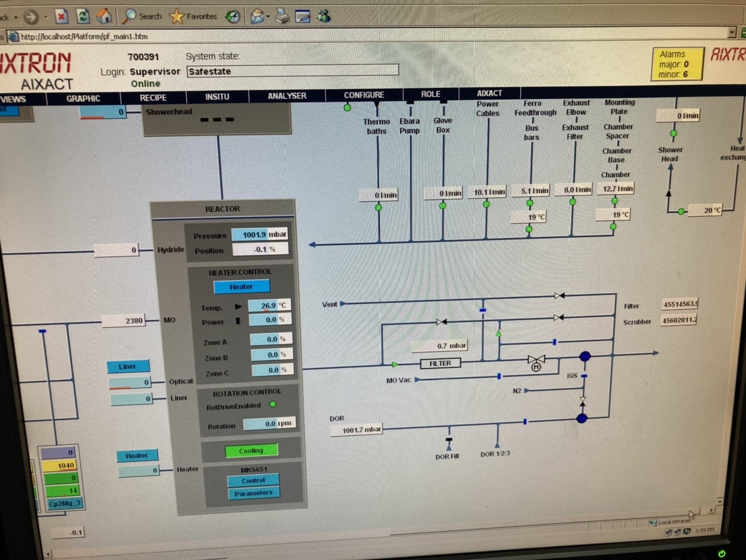The image size is (746, 560).
Task: Click the bow-tie valve above the 0.7 mbar reading
Action: coord(441,322)
